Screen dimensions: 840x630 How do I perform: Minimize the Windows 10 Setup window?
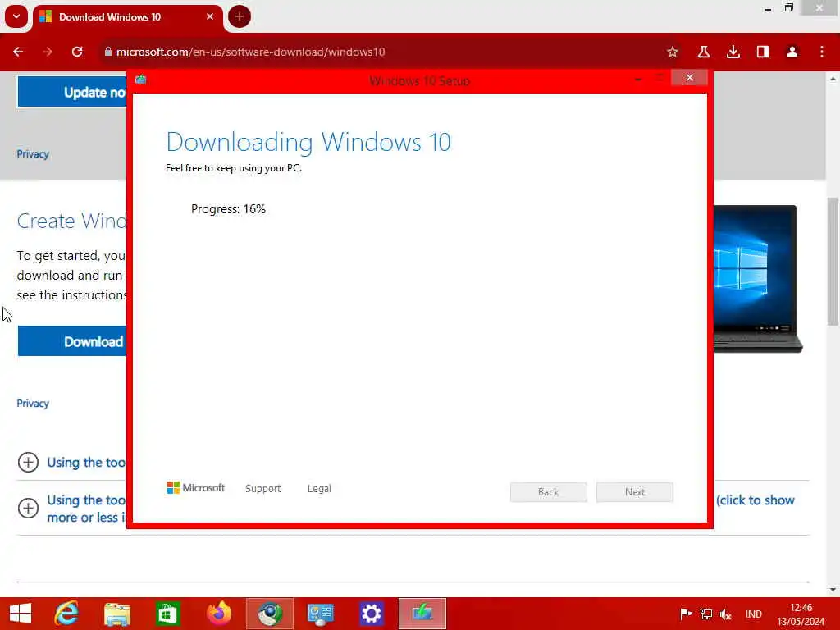pyautogui.click(x=638, y=79)
